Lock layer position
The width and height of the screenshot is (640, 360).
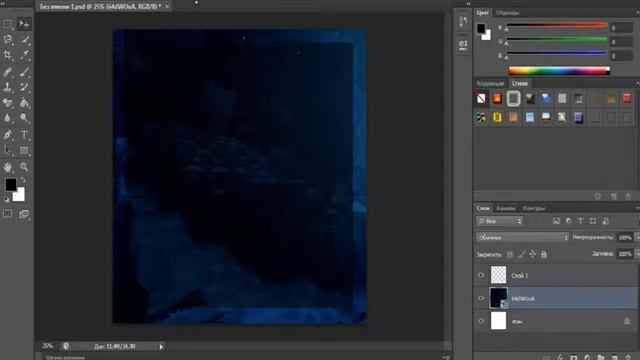(533, 254)
